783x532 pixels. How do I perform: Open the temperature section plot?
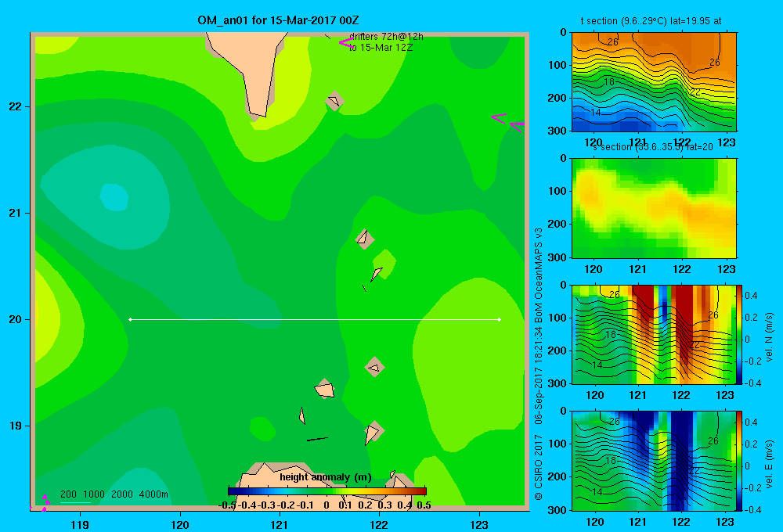point(654,82)
